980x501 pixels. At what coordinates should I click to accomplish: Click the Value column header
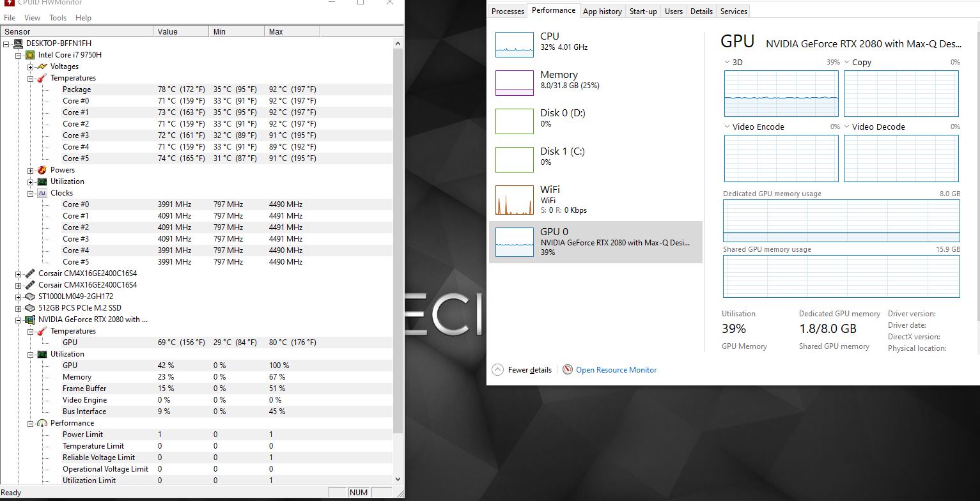coord(181,31)
